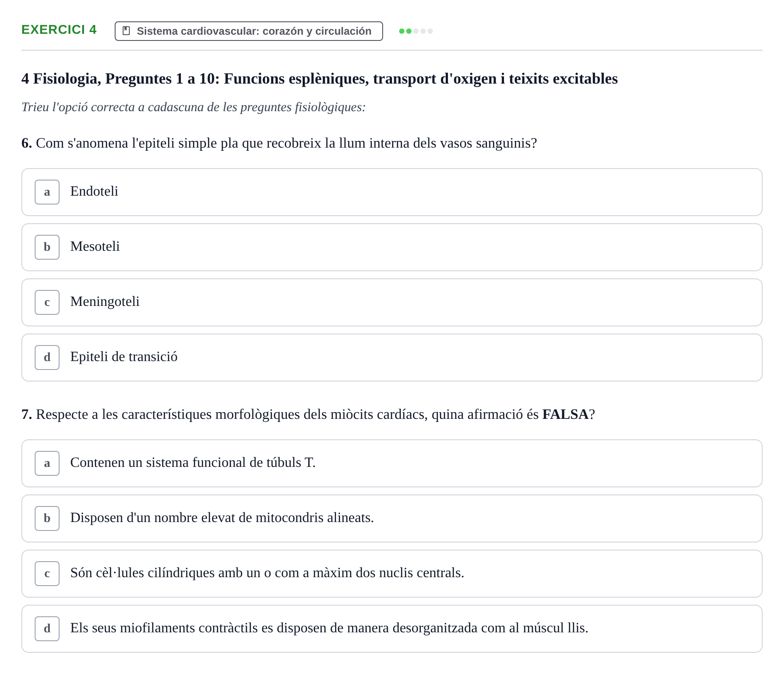The image size is (784, 675).
Task: Choose 'Són cèl·lules cilíndriques' answer text
Action: (x=267, y=573)
